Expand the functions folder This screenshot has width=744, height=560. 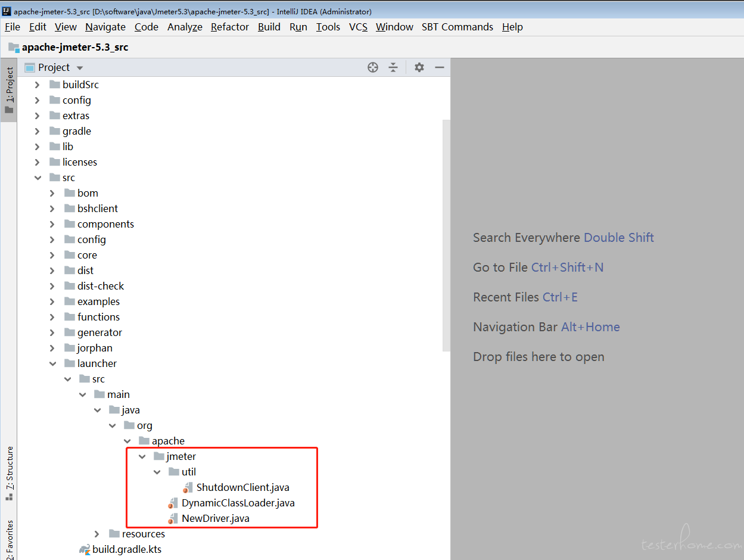52,317
